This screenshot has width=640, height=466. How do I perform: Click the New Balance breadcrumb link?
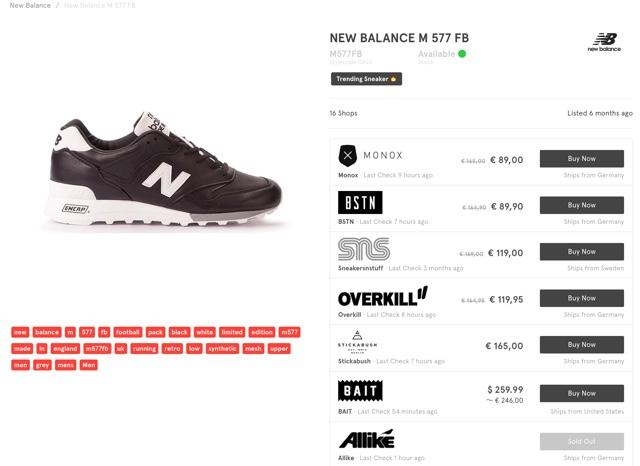(x=30, y=6)
